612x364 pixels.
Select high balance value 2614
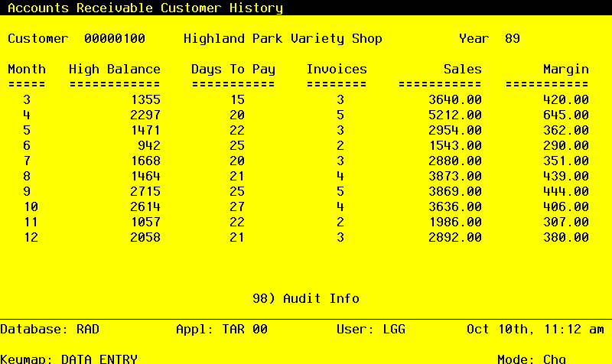tap(145, 206)
